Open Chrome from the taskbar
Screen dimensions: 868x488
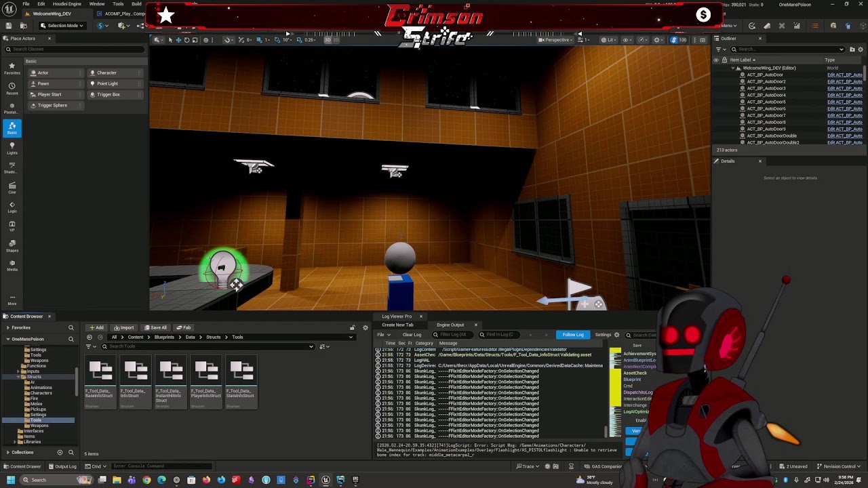[x=146, y=480]
